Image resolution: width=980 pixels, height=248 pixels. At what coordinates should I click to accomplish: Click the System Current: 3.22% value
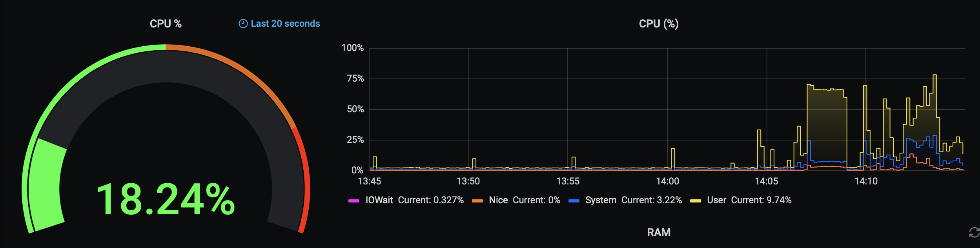652,200
